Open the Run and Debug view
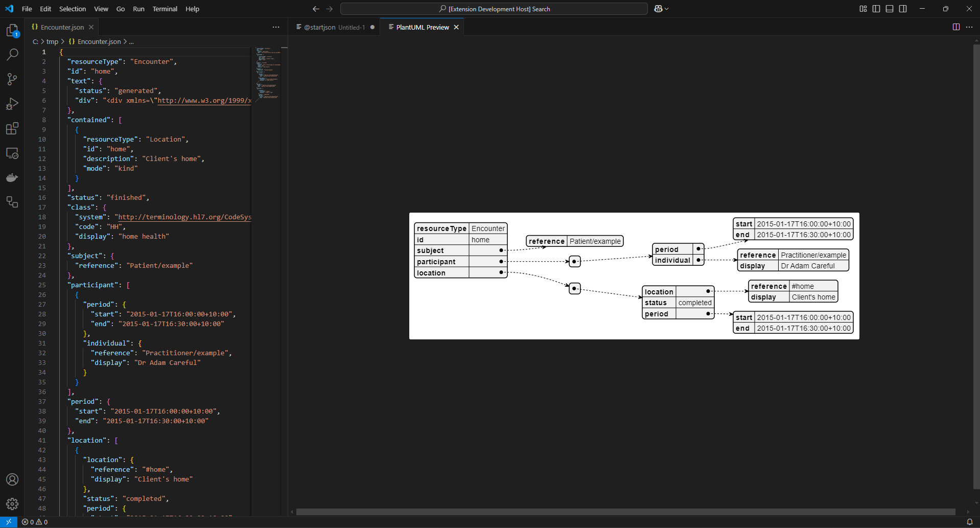Viewport: 980px width, 528px height. click(12, 104)
